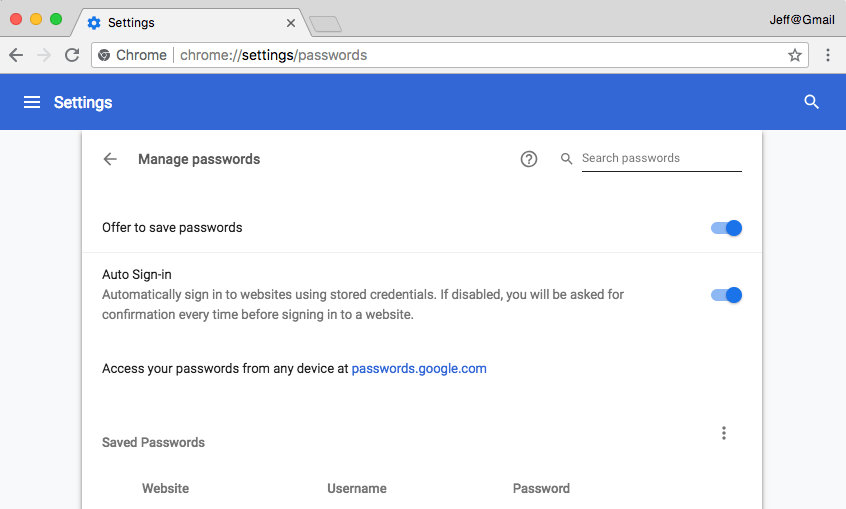This screenshot has width=846, height=509.
Task: Click the Chrome site info icon
Action: [104, 55]
